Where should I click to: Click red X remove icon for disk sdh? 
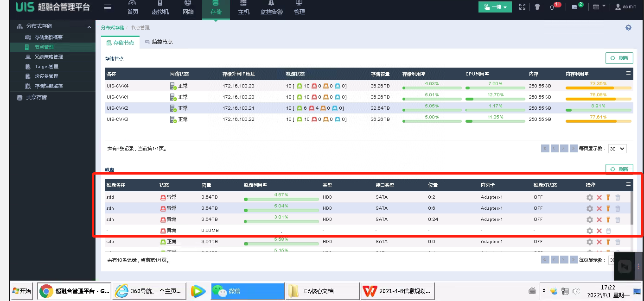point(599,208)
